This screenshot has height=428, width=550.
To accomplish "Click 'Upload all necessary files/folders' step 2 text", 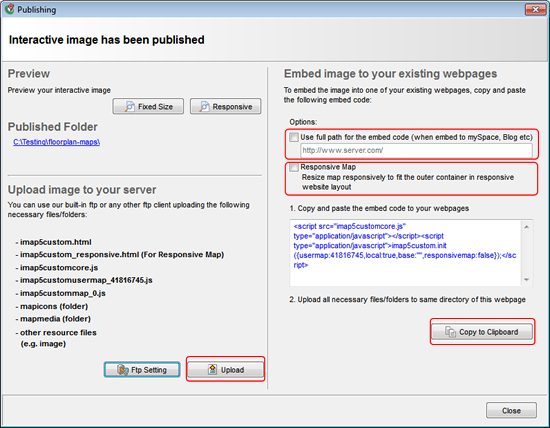I will click(x=408, y=300).
